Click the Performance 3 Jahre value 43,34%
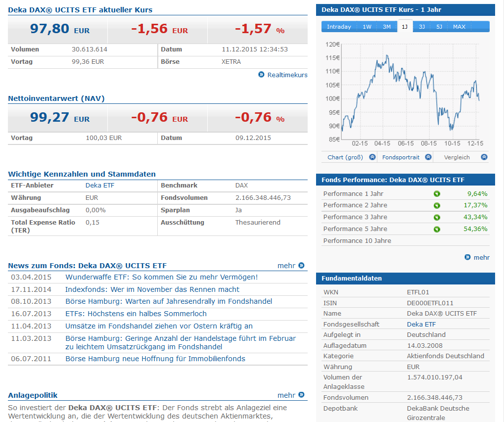The height and width of the screenshot is (422, 504). click(475, 217)
